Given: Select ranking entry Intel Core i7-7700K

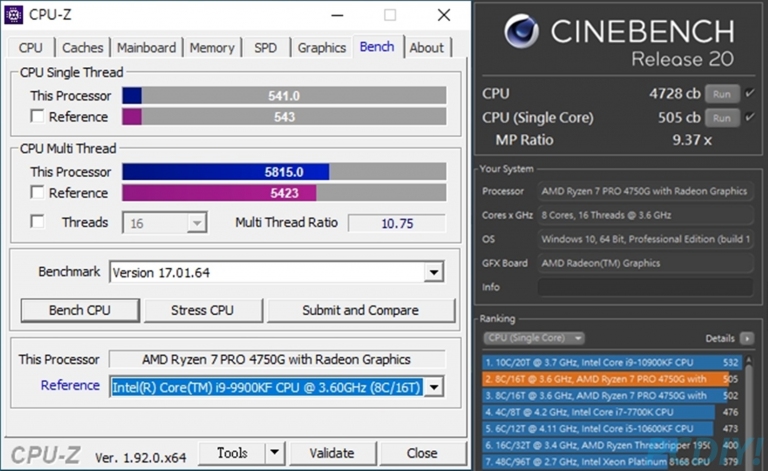Looking at the screenshot, I should tap(612, 412).
